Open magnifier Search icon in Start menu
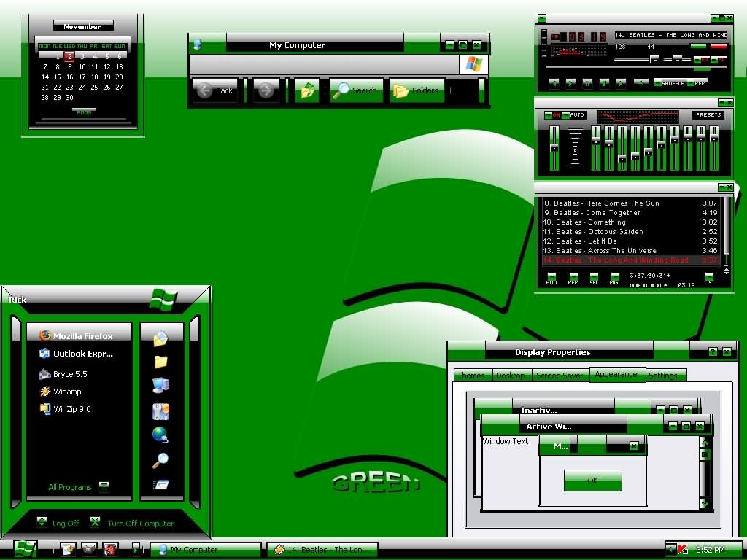This screenshot has height=560, width=747. click(160, 460)
